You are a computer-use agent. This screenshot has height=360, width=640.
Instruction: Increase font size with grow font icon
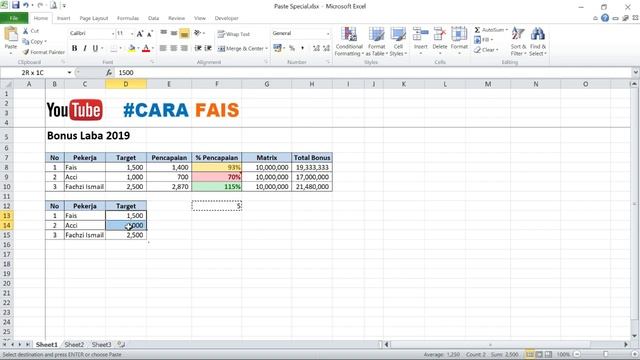pos(140,34)
